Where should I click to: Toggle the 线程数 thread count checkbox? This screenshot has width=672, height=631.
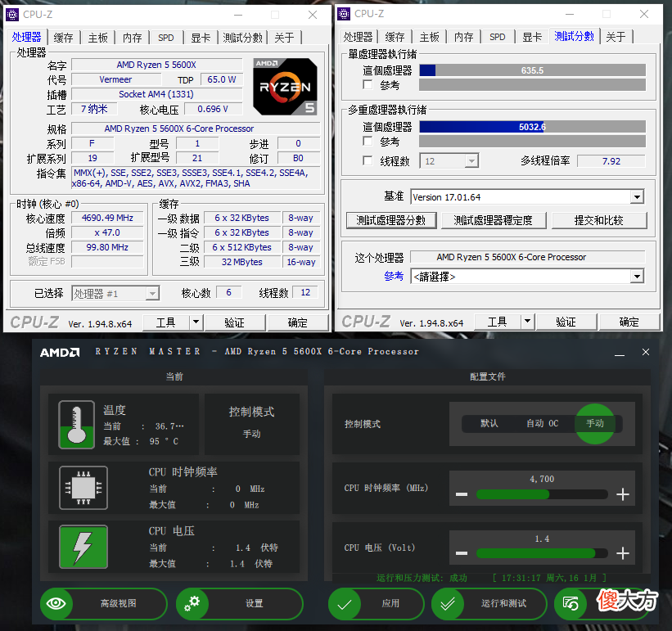tap(368, 160)
